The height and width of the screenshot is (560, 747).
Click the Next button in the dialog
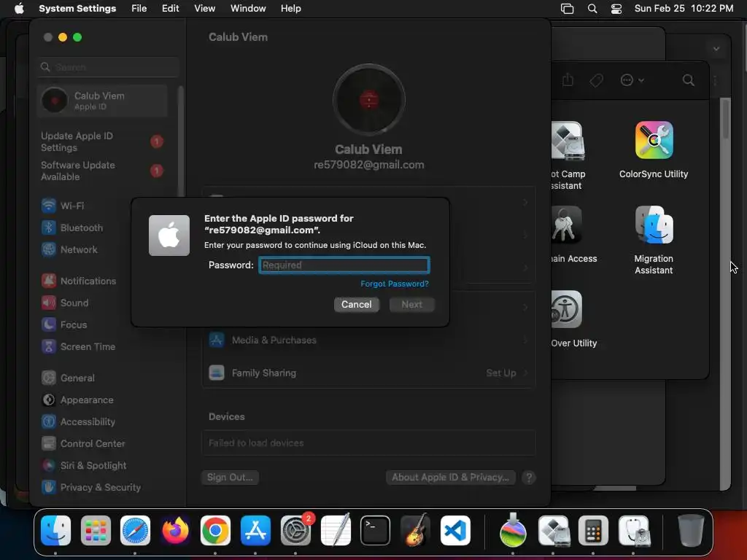coord(411,304)
